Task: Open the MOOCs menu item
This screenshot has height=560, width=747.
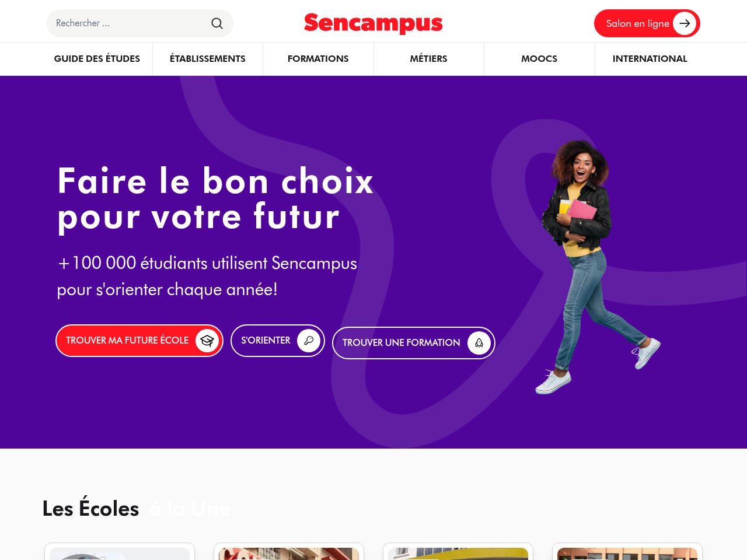Action: tap(539, 59)
